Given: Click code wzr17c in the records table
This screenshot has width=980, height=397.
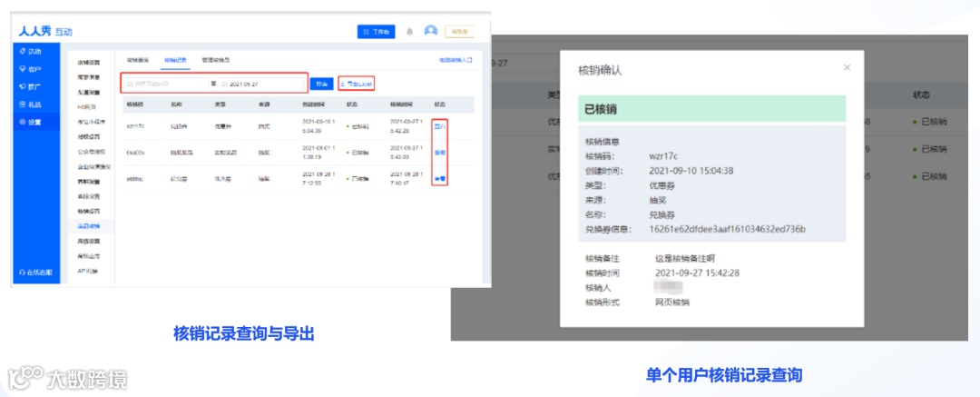Looking at the screenshot, I should pos(135,126).
